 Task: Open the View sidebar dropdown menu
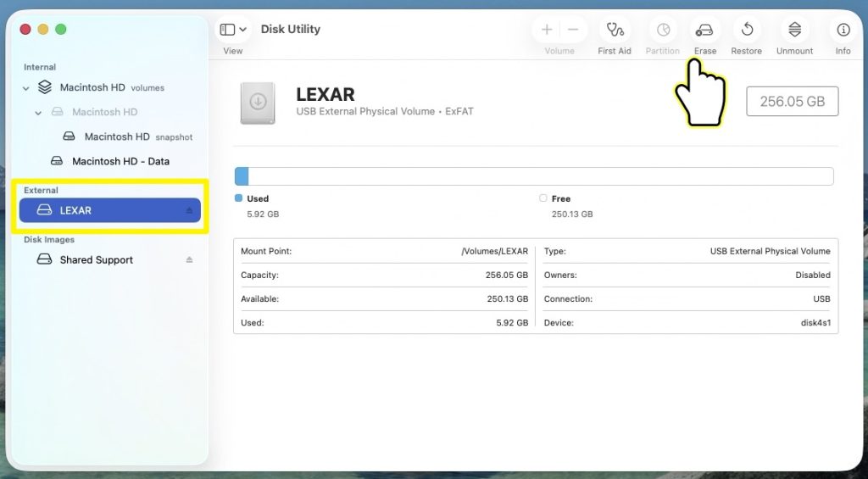[x=233, y=30]
